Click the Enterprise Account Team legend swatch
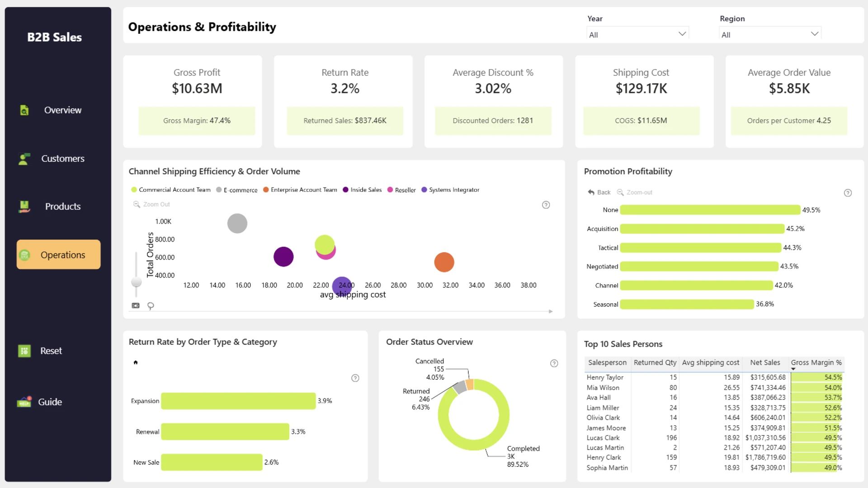868x488 pixels. point(266,190)
